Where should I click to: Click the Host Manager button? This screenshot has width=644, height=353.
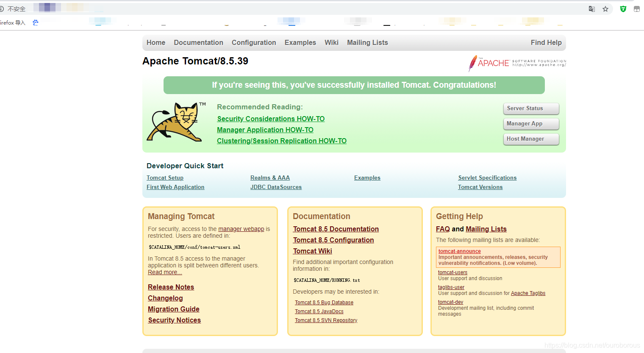coord(531,139)
